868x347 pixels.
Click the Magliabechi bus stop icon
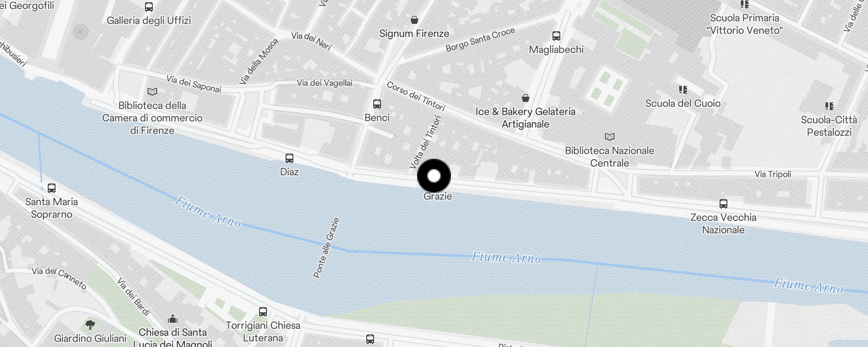[x=556, y=36]
